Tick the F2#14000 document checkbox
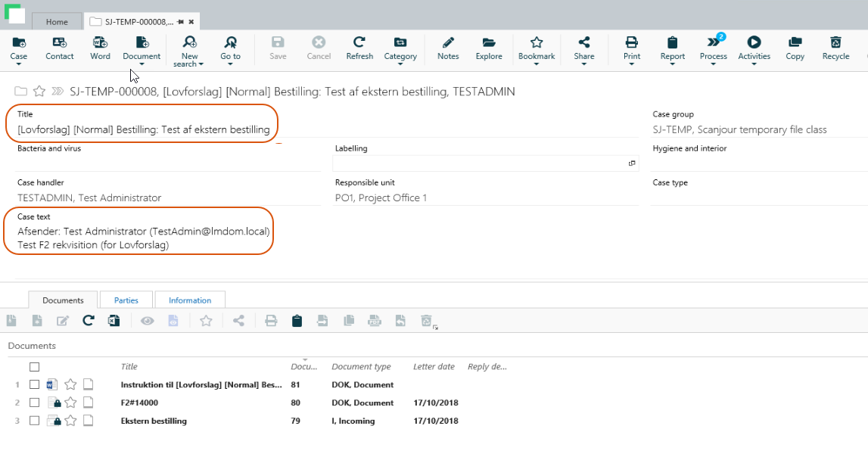The width and height of the screenshot is (868, 457). (x=34, y=403)
